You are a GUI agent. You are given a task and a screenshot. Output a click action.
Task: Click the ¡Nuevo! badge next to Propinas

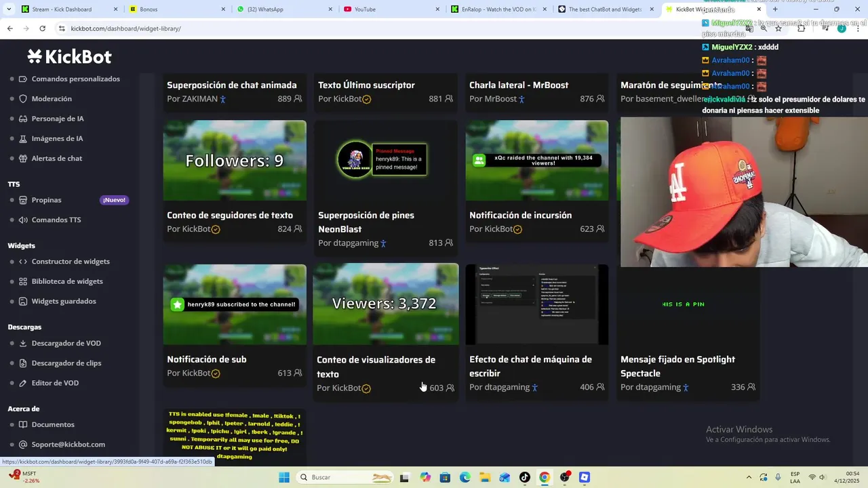coord(114,200)
